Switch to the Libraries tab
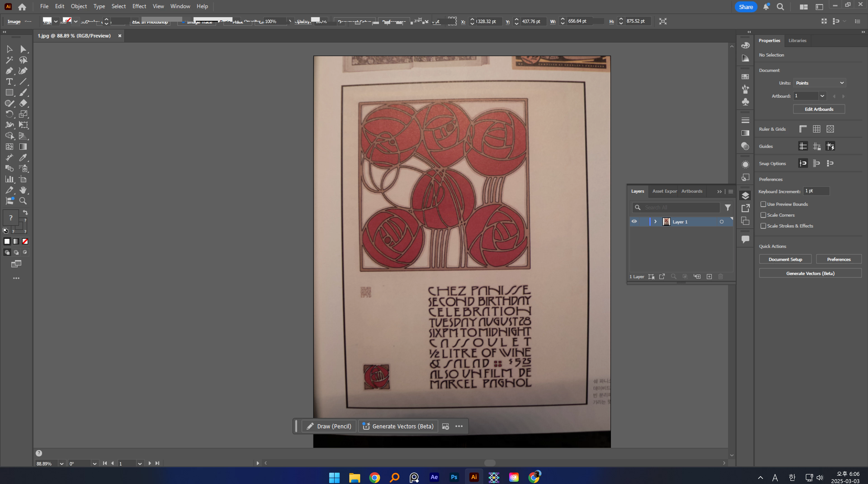This screenshot has width=868, height=484. (797, 40)
